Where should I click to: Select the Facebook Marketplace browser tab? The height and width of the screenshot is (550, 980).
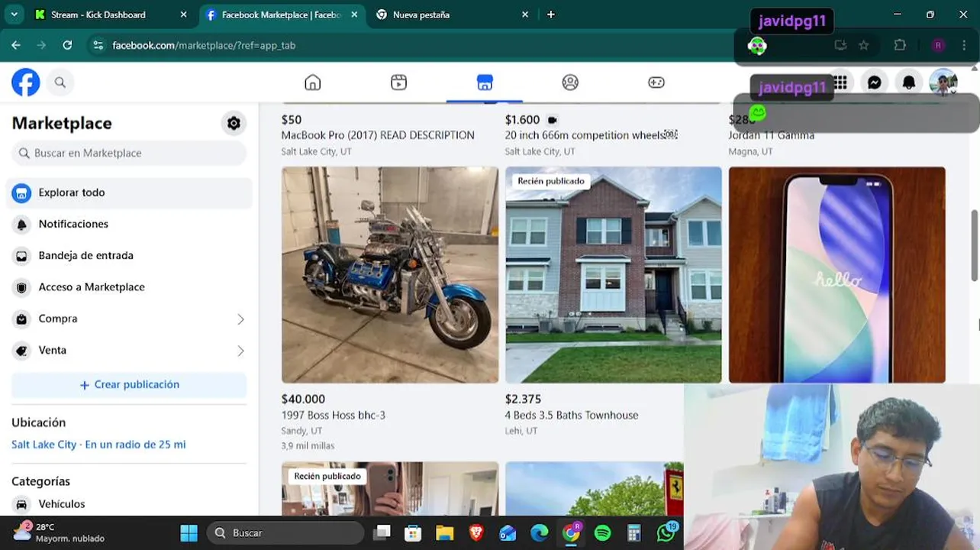281,15
